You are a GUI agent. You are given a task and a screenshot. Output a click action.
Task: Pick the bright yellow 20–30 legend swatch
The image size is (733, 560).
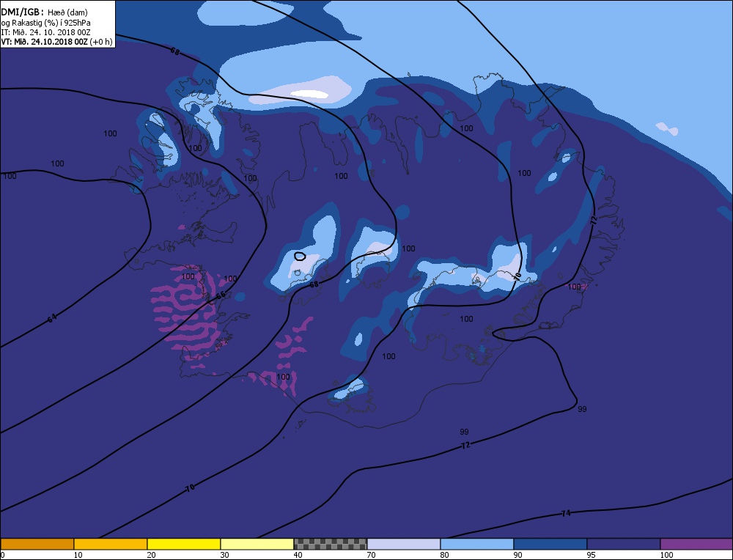click(x=184, y=544)
